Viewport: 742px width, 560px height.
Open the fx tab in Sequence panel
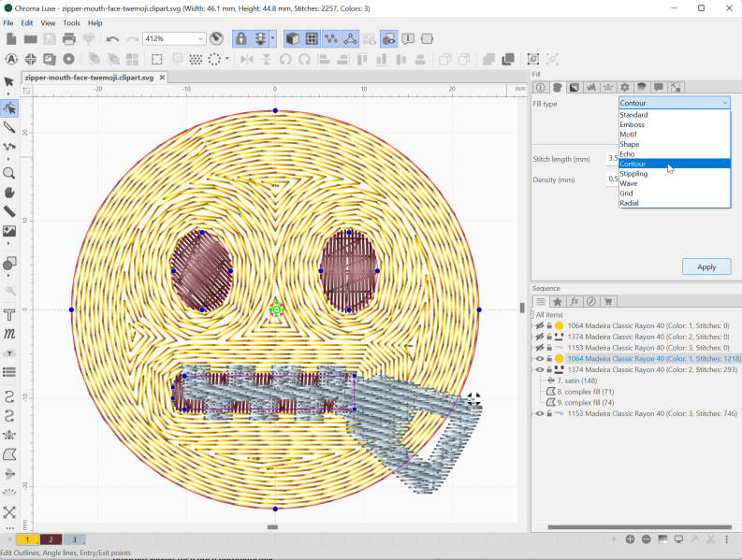(575, 301)
